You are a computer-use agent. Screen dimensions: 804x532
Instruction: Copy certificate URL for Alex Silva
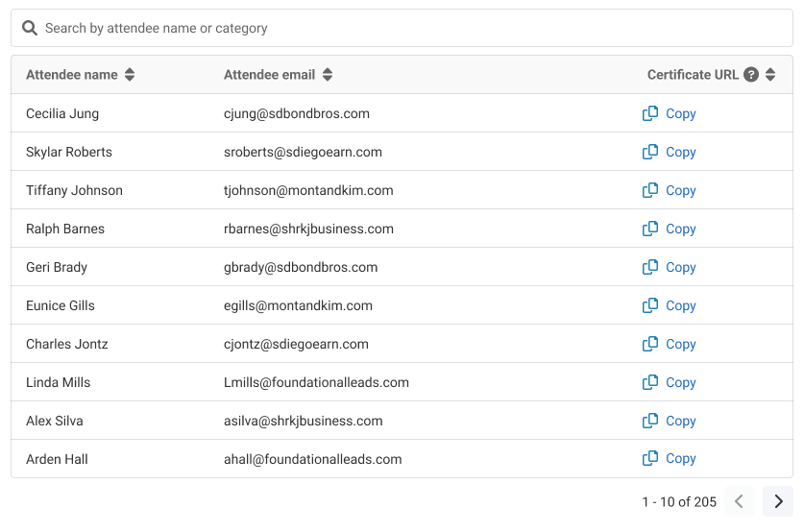(670, 421)
